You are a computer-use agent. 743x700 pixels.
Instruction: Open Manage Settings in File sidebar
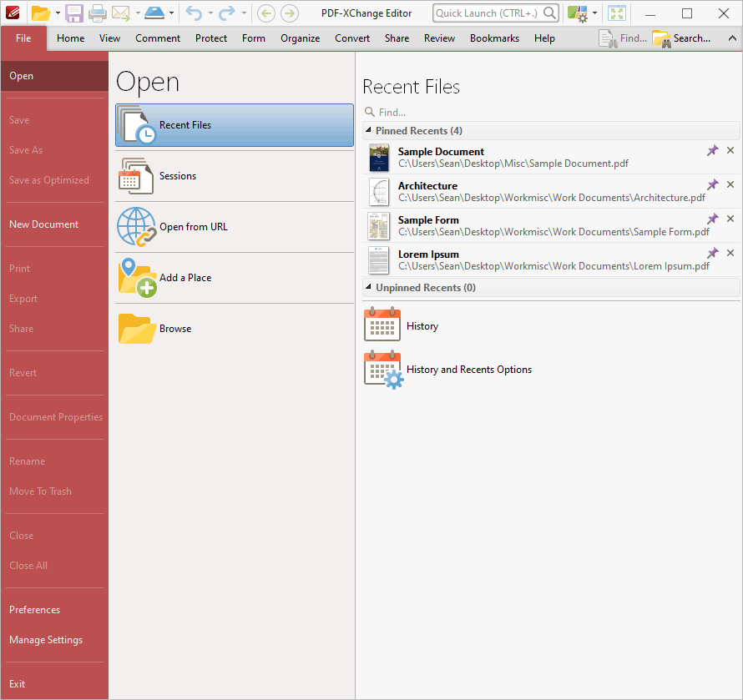click(x=46, y=640)
